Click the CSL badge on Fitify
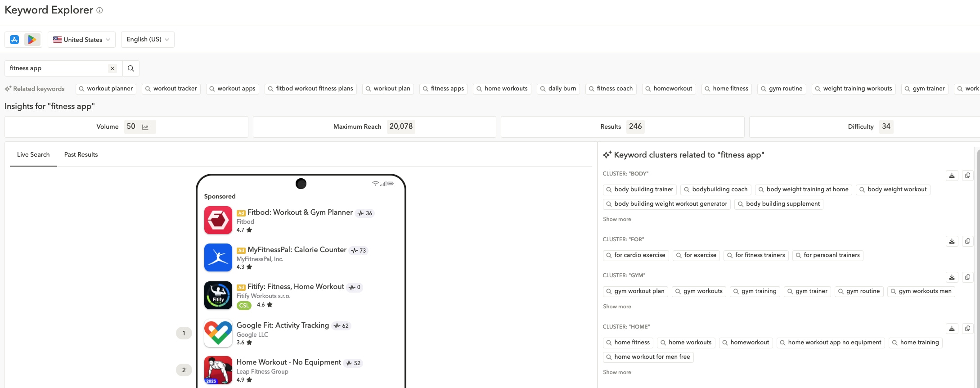Screen dimensions: 980x388 tap(244, 305)
